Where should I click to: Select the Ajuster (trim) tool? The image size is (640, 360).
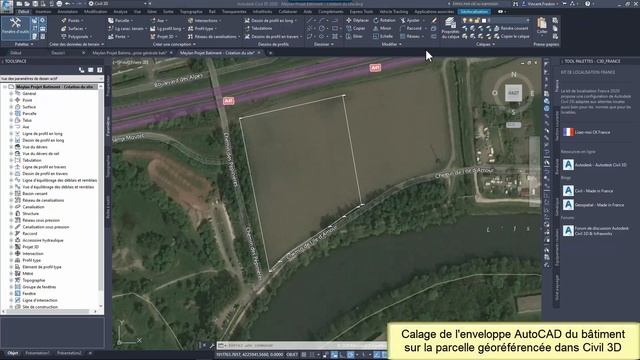[411, 20]
